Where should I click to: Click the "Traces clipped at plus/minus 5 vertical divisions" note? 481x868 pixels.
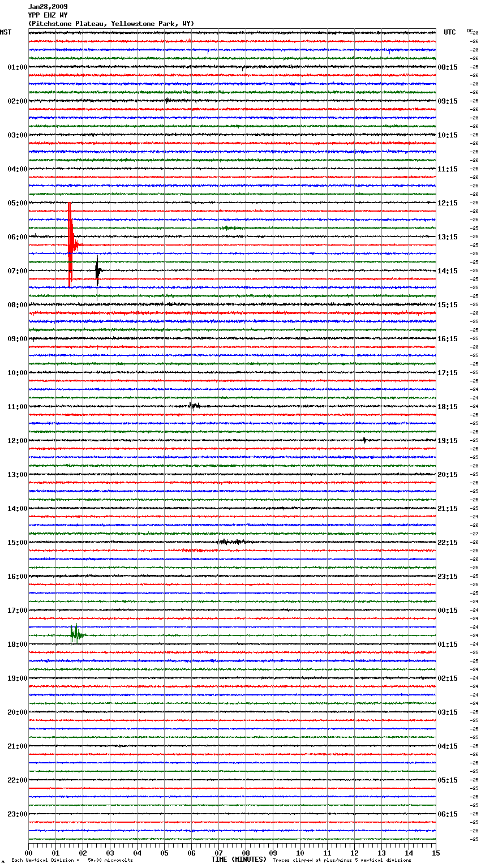point(342,861)
